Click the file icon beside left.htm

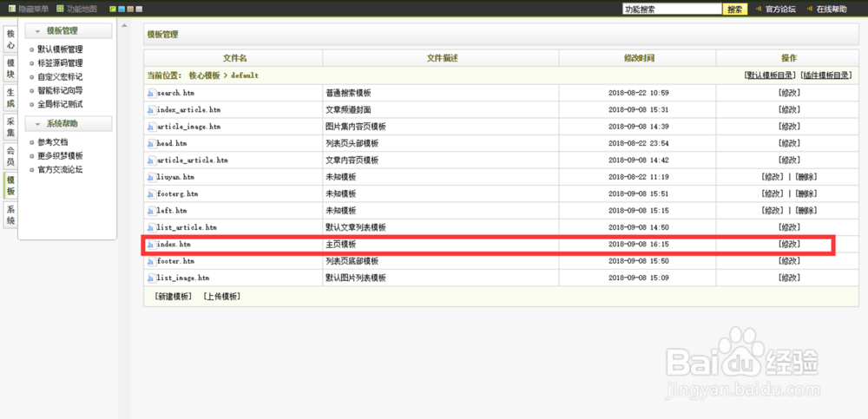tap(151, 210)
